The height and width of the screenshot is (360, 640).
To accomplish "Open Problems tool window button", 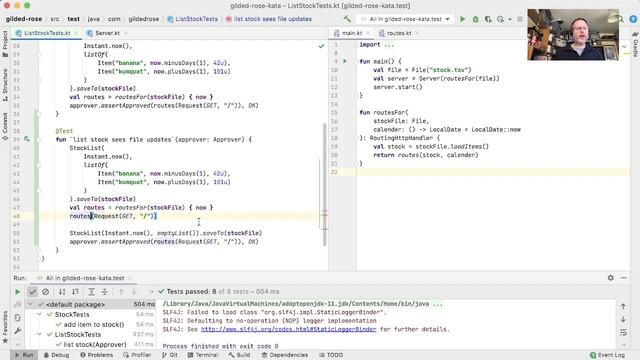I will tap(96, 355).
